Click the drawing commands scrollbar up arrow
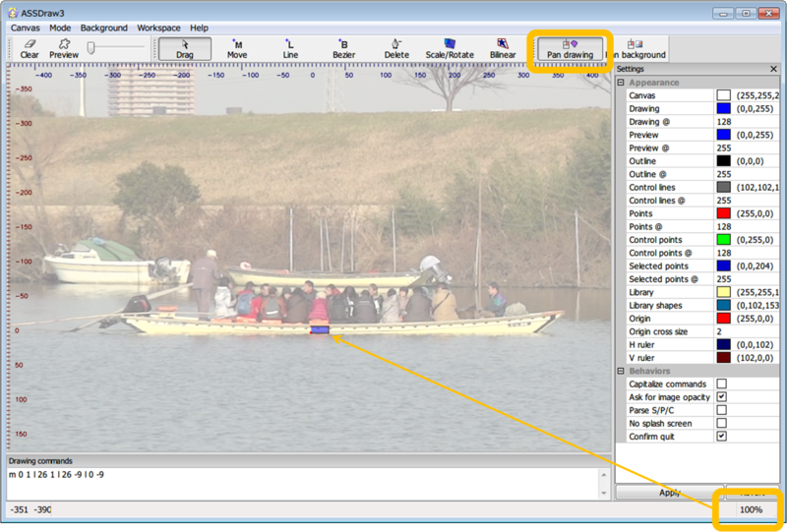This screenshot has width=787, height=532. coord(604,474)
